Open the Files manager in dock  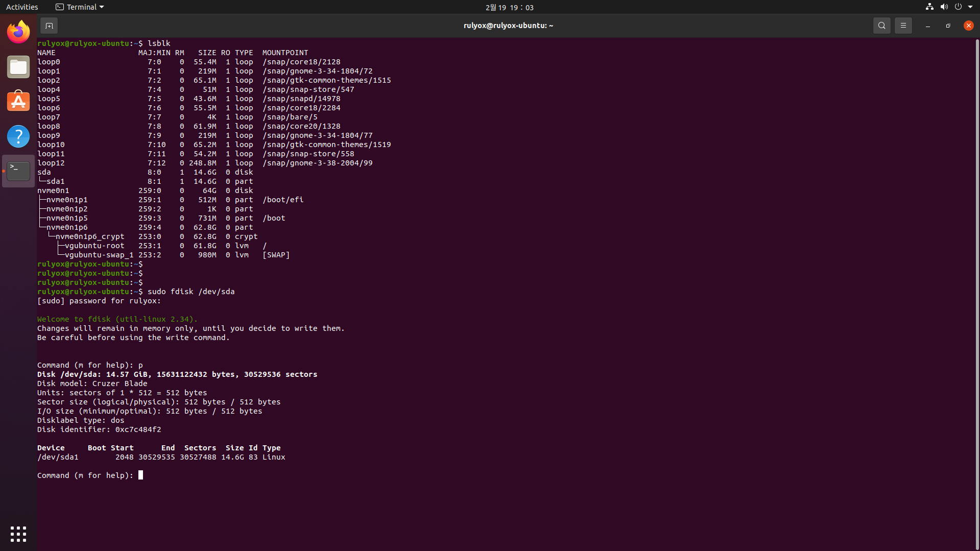pos(18,67)
